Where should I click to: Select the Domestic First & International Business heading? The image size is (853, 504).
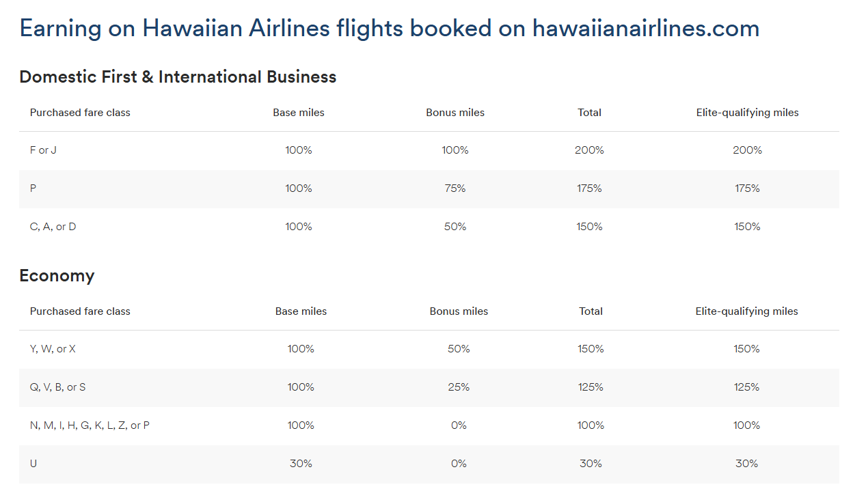pyautogui.click(x=178, y=77)
